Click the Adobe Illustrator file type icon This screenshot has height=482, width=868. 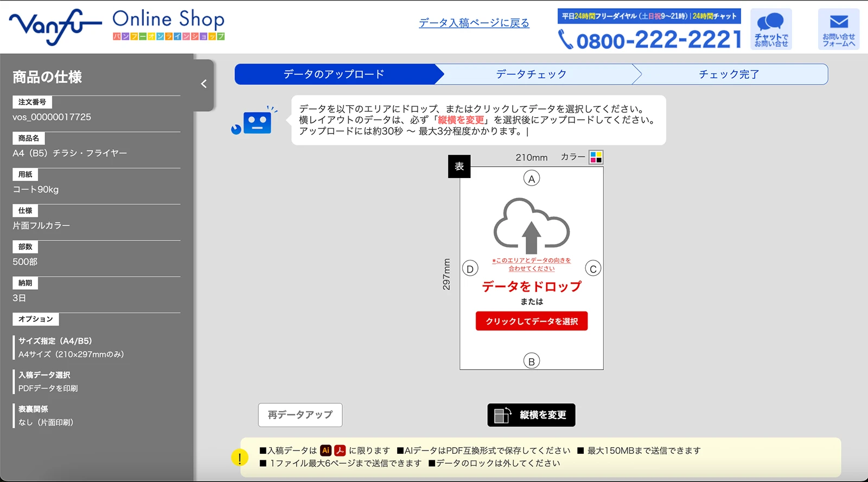pos(325,451)
